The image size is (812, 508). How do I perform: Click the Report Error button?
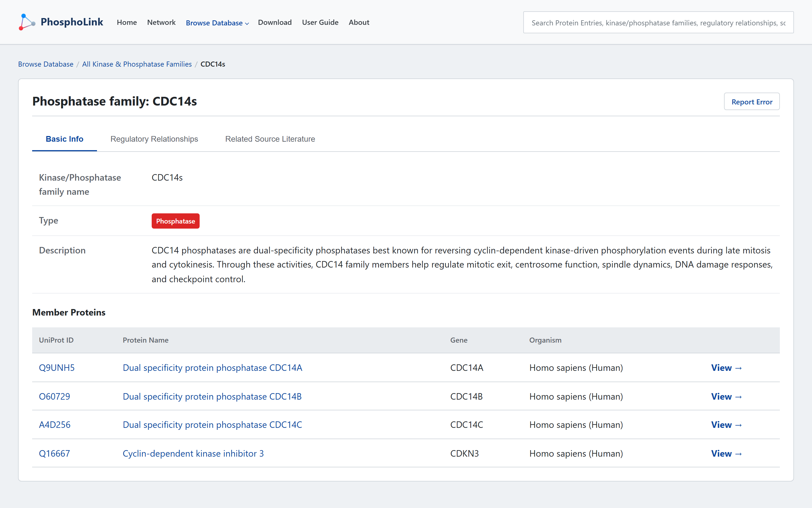(752, 102)
